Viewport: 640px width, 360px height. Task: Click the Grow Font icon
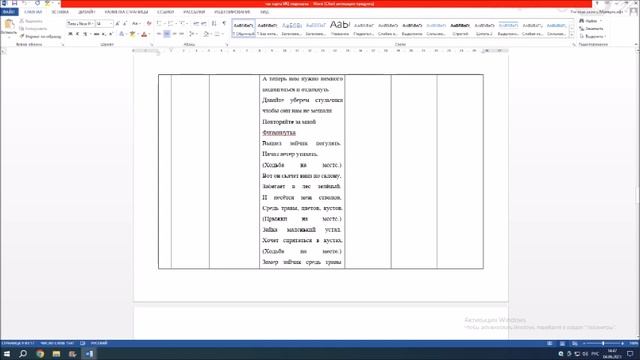(118, 24)
